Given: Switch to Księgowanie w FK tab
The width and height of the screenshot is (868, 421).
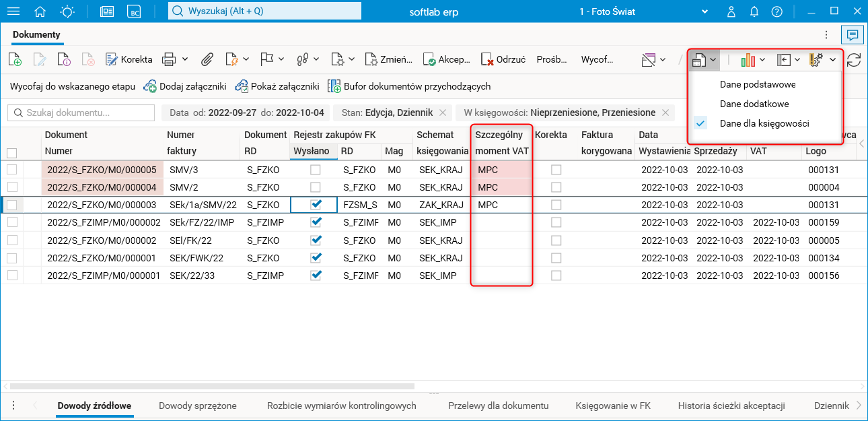Looking at the screenshot, I should [613, 406].
